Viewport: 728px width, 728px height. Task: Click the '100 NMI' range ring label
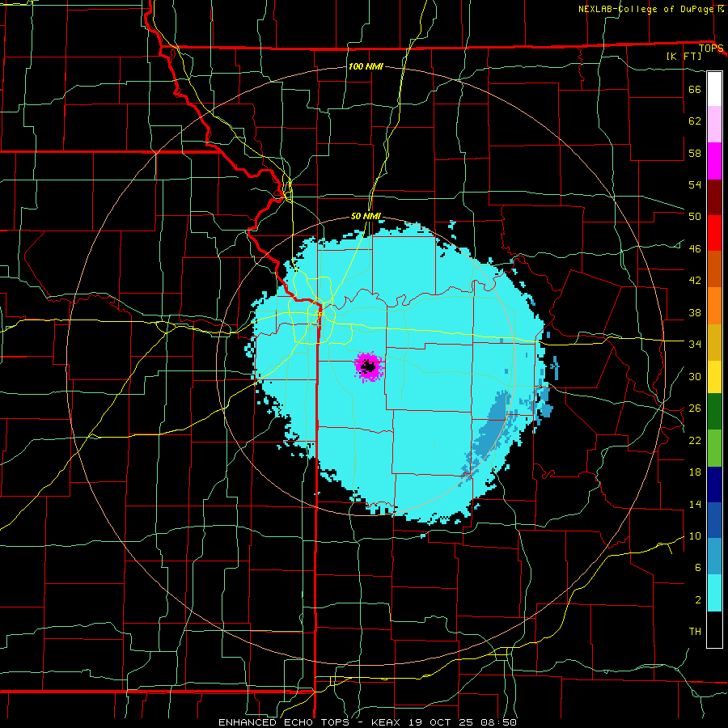tap(366, 67)
